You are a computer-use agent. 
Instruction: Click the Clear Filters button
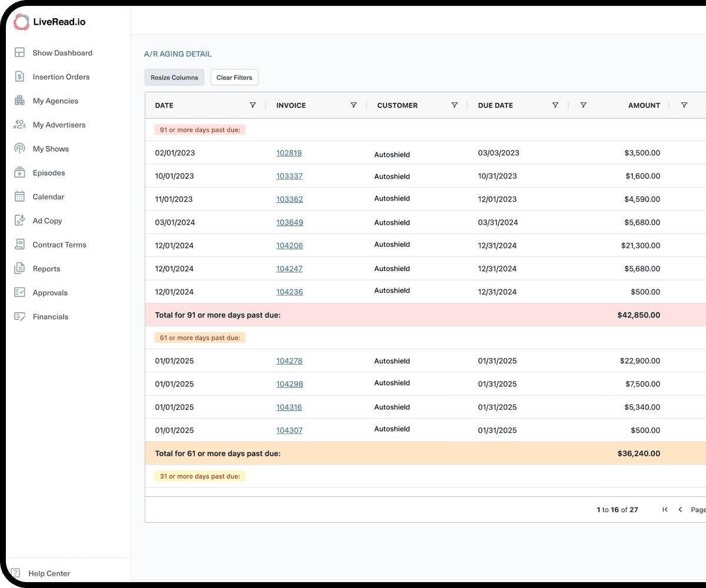[234, 78]
